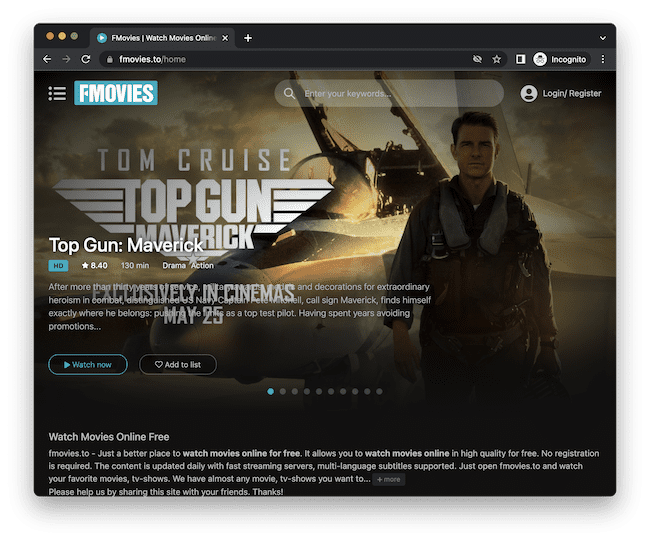This screenshot has width=650, height=541.
Task: Click the padlock site info icon
Action: pyautogui.click(x=109, y=60)
